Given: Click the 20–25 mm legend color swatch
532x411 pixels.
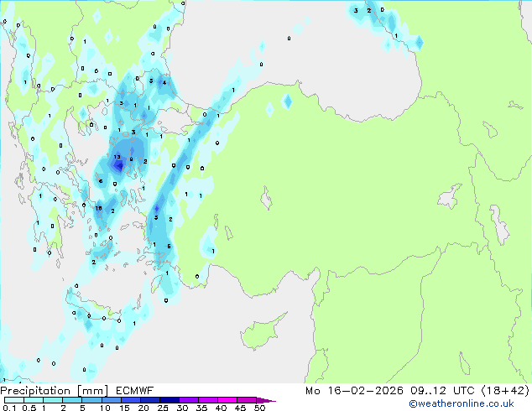Looking at the screenshot, I should point(149,400).
